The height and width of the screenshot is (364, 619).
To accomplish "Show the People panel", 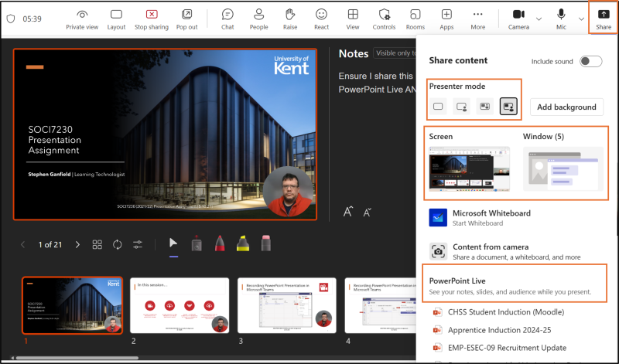I will (258, 20).
